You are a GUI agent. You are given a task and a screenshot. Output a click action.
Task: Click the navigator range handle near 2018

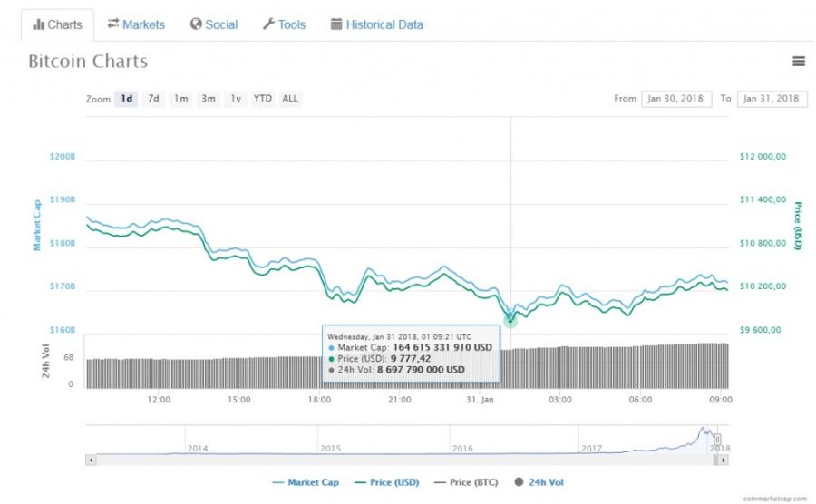(717, 440)
